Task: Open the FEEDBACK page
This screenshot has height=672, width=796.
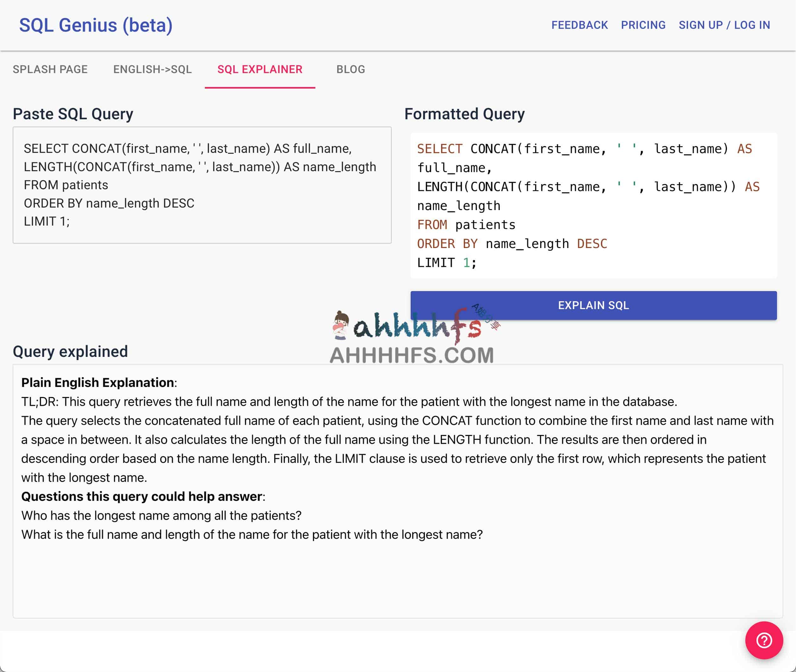Action: pos(579,25)
